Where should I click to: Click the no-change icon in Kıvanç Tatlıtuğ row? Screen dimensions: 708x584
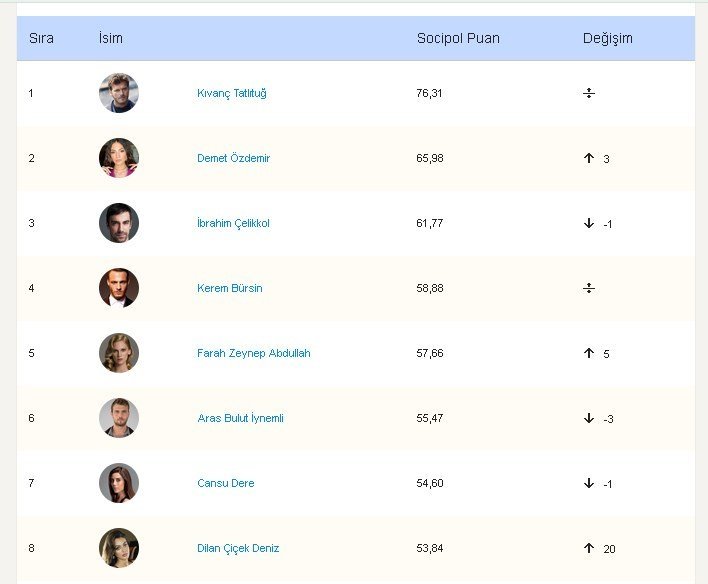pyautogui.click(x=588, y=93)
